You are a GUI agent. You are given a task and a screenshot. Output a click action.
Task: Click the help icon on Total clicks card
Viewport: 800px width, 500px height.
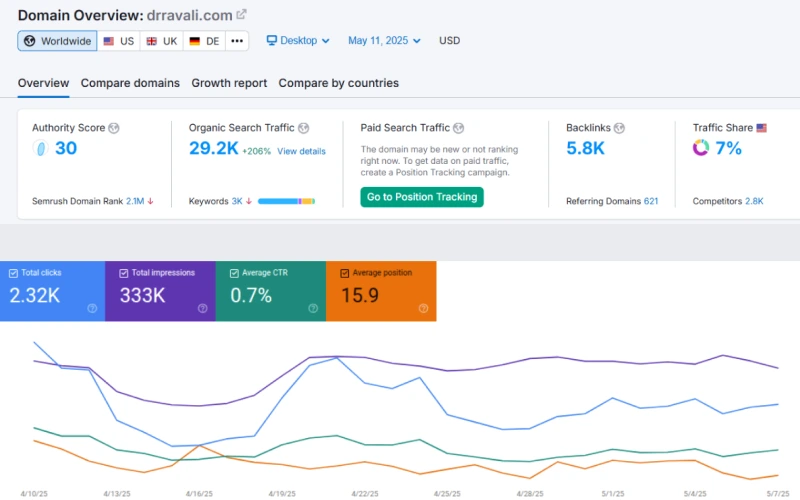(92, 308)
